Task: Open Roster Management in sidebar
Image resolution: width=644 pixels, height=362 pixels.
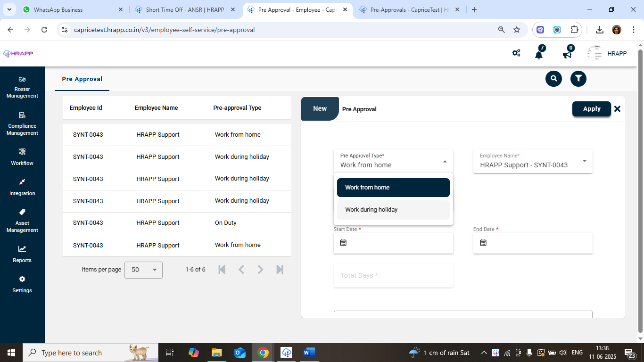Action: pyautogui.click(x=22, y=87)
